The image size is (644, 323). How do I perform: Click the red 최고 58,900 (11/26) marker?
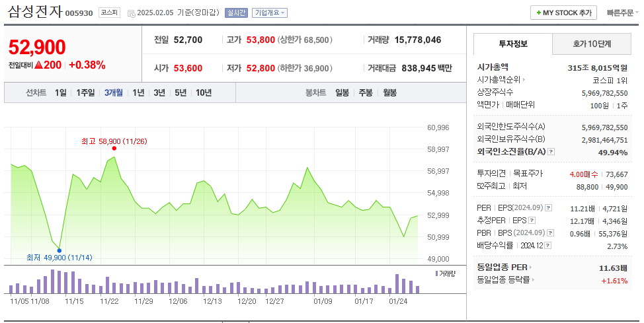tap(114, 148)
